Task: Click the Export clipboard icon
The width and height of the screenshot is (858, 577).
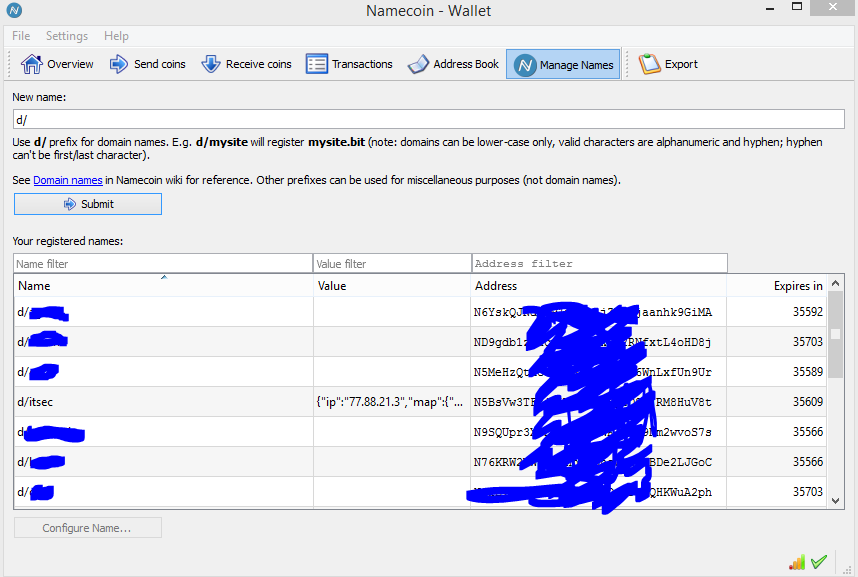Action: point(650,64)
